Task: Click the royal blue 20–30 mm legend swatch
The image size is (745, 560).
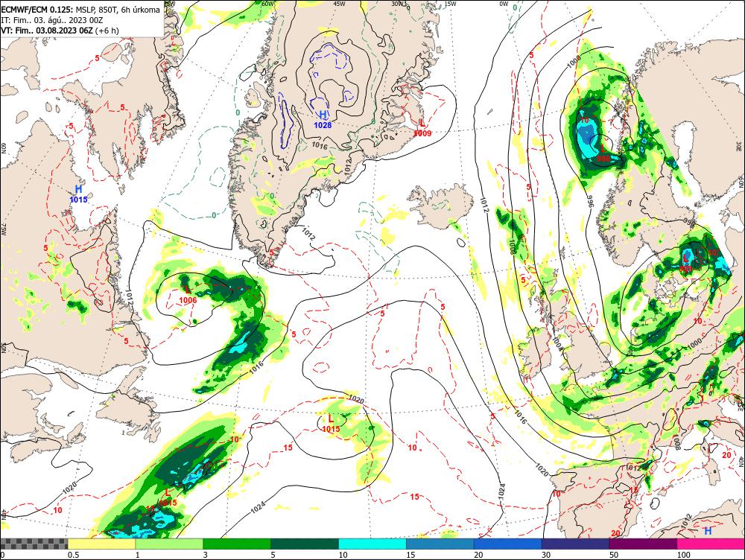Action: pyautogui.click(x=507, y=544)
